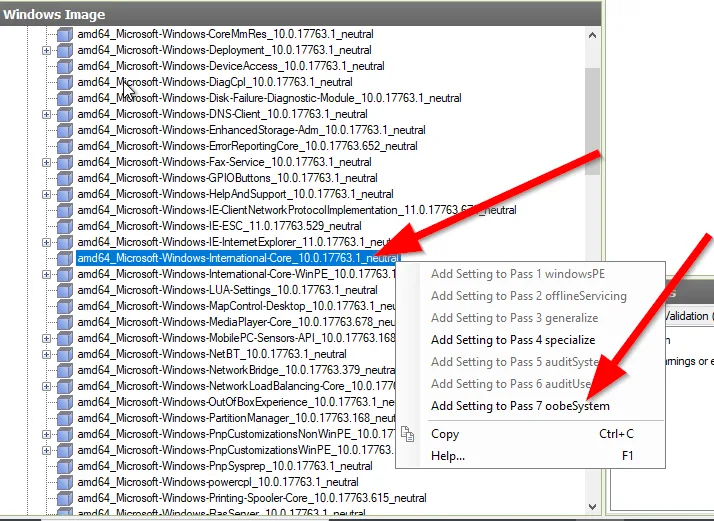Click the vertical scrollbar thumb
This screenshot has height=521, width=714.
click(x=592, y=121)
